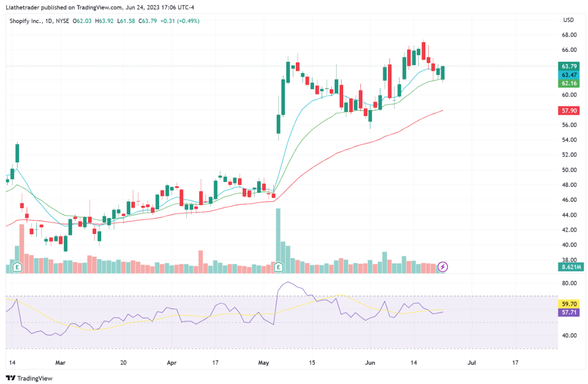Click the latest green candlestick
The image size is (588, 384).
coord(443,73)
